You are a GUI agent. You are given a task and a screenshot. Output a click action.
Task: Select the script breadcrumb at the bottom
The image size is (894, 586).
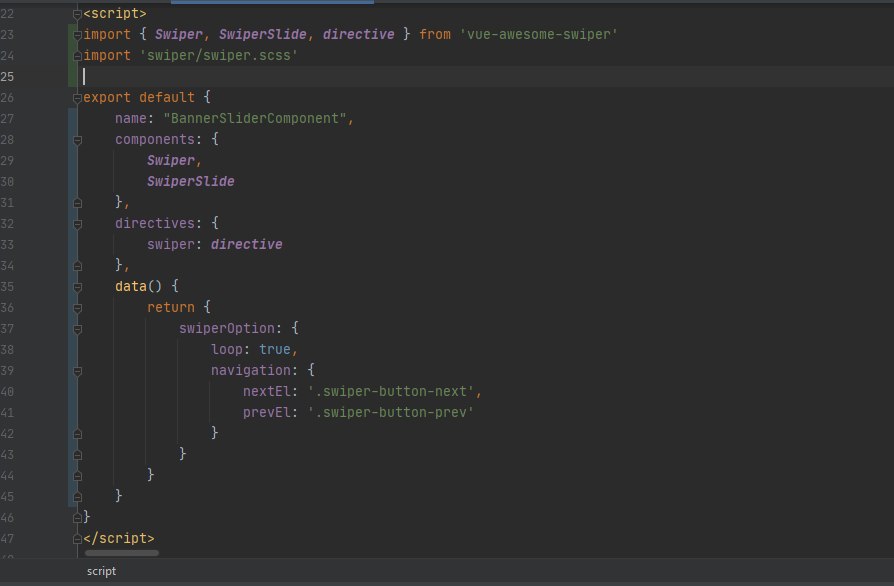coord(101,571)
